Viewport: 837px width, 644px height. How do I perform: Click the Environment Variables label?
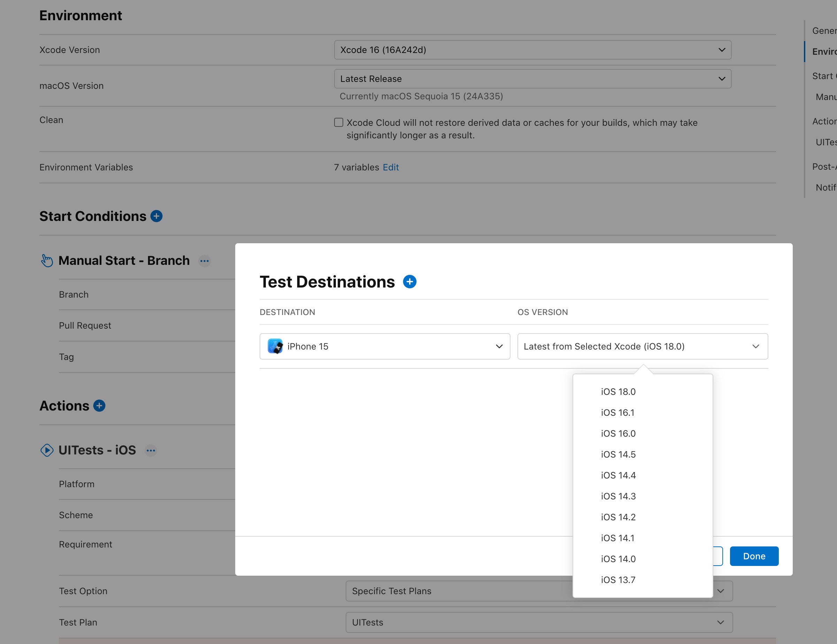86,167
